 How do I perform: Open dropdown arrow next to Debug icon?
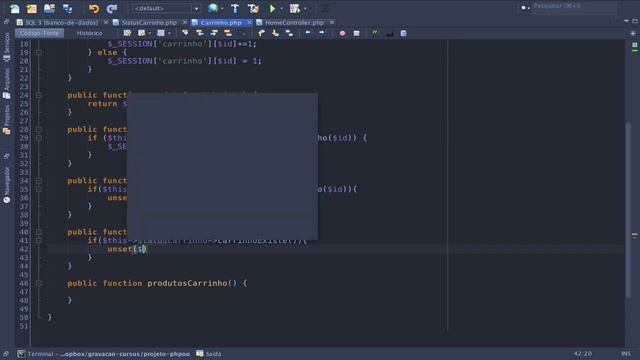(305, 9)
